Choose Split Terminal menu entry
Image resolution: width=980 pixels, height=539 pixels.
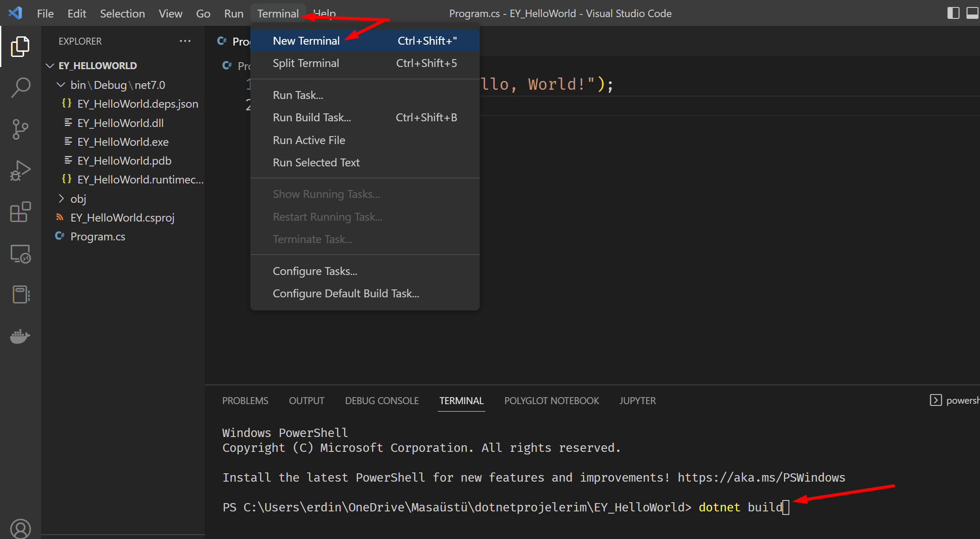(365, 63)
